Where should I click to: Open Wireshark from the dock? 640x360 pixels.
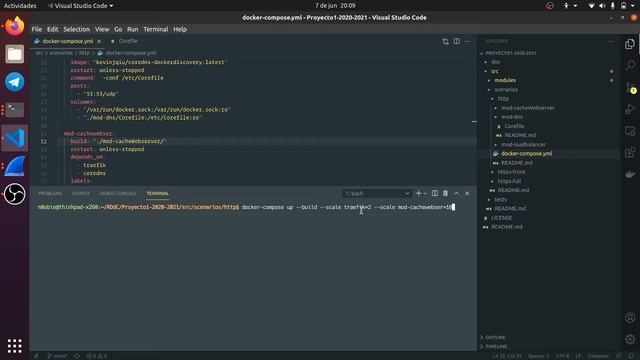click(15, 166)
